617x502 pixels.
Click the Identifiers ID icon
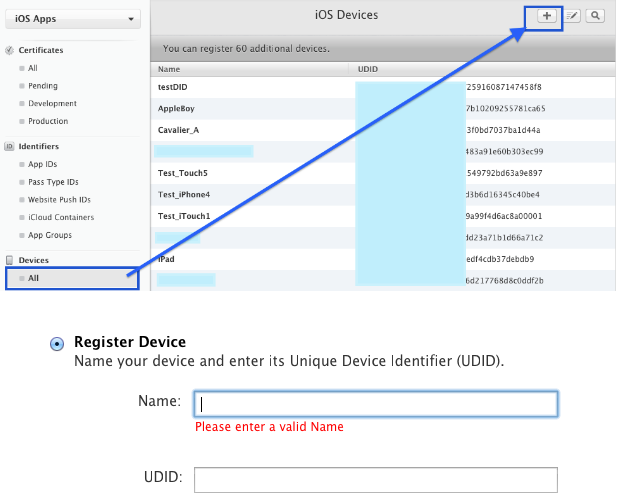(9, 146)
